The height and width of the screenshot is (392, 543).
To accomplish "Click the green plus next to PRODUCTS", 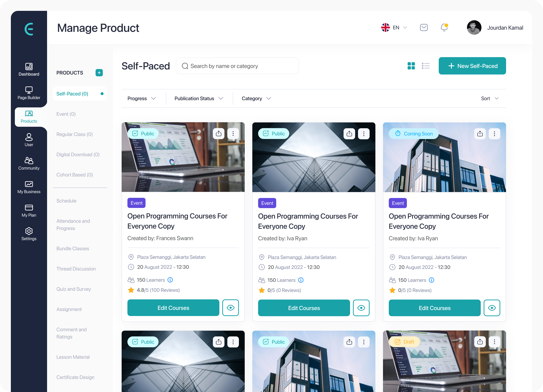I will tap(99, 73).
